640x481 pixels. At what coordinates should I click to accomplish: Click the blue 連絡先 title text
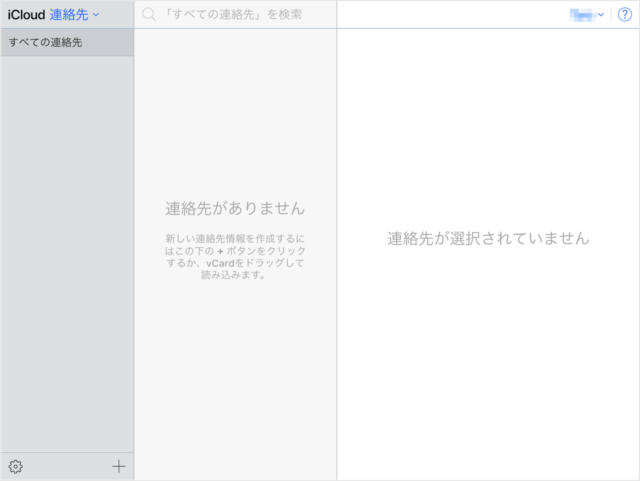(x=68, y=15)
